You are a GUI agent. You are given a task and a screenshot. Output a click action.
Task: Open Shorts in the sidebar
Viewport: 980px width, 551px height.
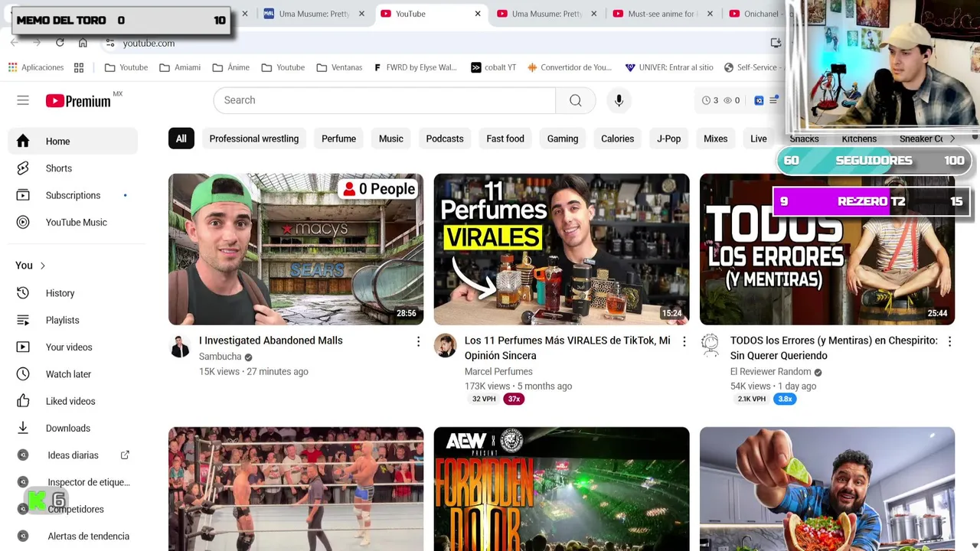point(73,168)
